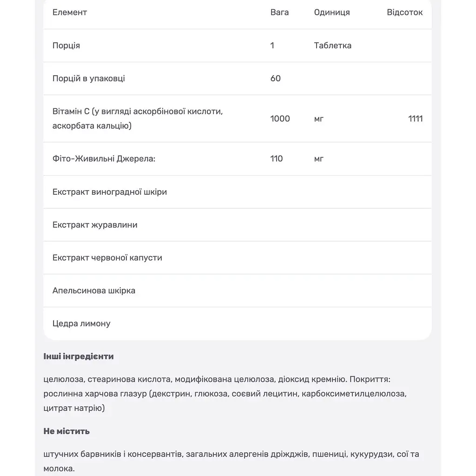This screenshot has height=476, width=476.
Task: Click the Вага column header
Action: click(x=279, y=13)
